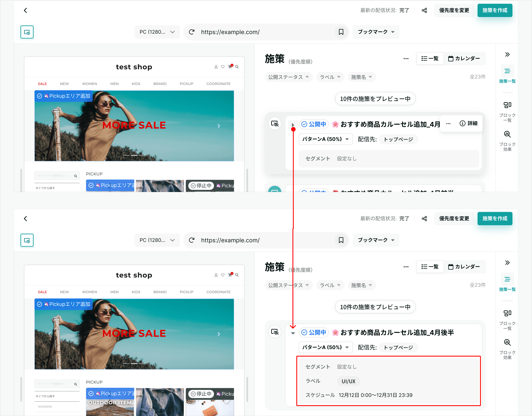Select WOMEN menu in top test shop nav
Viewport: 532px width, 416px height.
(x=89, y=84)
